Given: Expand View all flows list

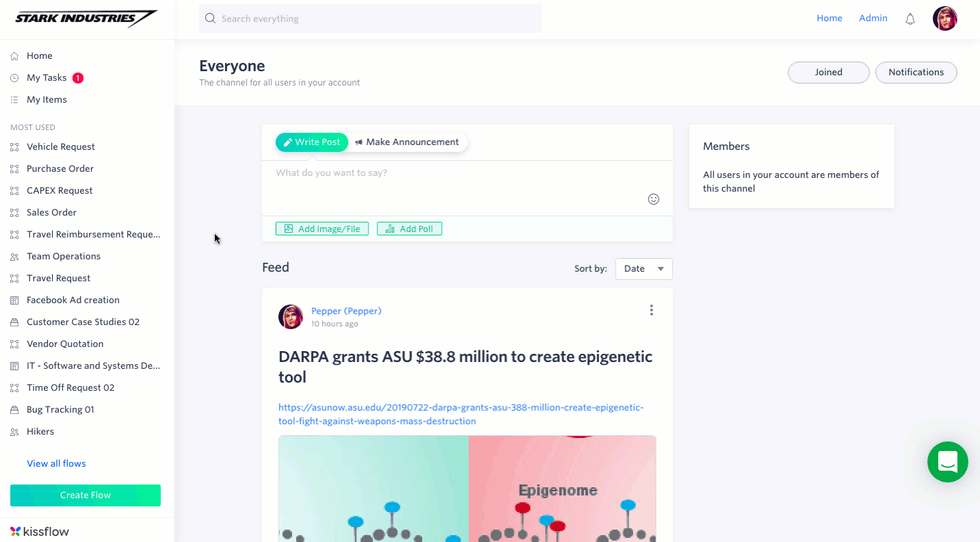Looking at the screenshot, I should coord(56,463).
